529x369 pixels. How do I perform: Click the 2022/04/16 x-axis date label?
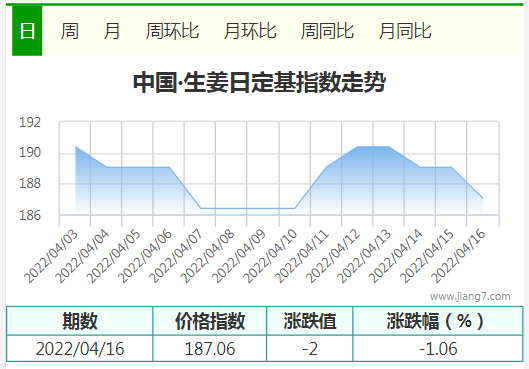(x=458, y=256)
